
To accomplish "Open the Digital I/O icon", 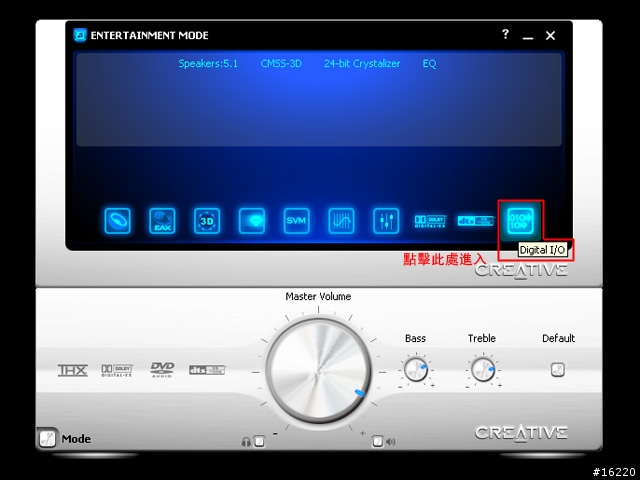I will coord(520,221).
